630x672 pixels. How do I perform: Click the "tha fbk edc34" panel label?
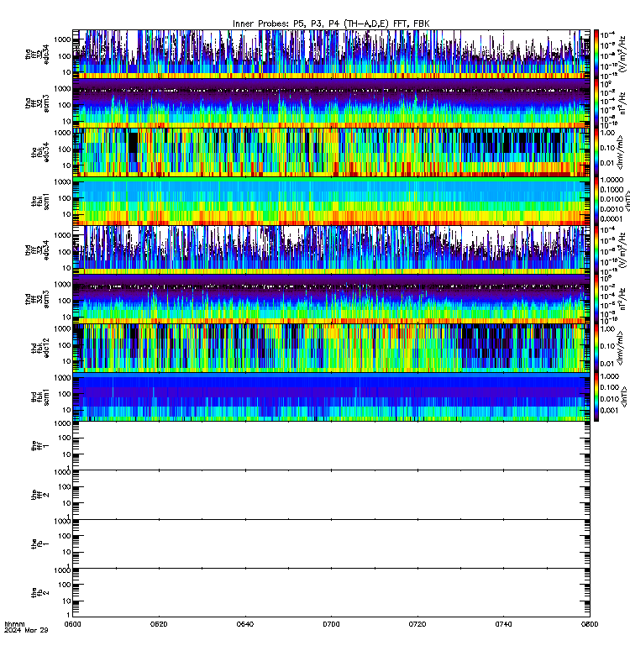pos(40,152)
